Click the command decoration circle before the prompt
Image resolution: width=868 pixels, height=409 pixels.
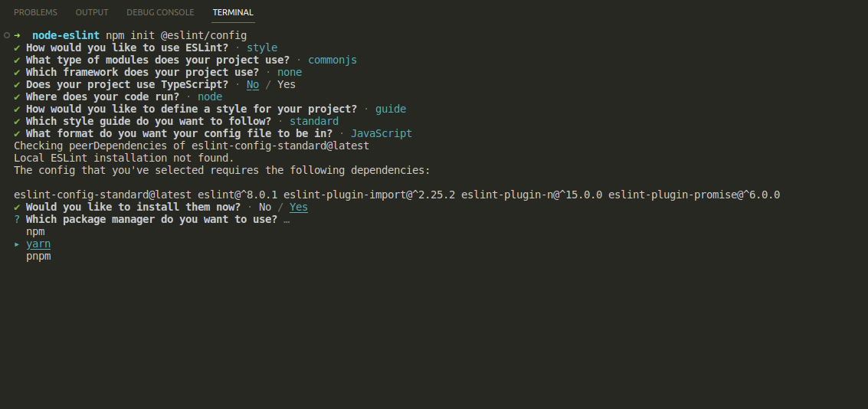(6, 35)
